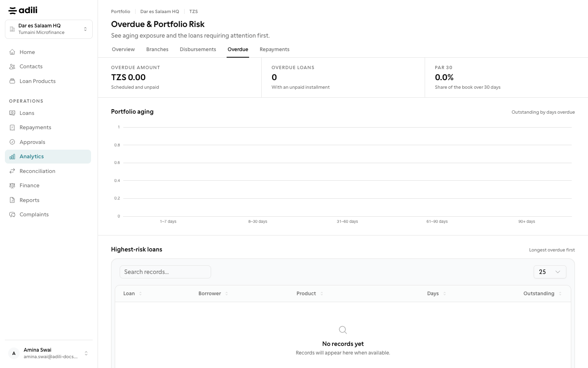
Task: Click the Portfolio breadcrumb link
Action: point(120,11)
